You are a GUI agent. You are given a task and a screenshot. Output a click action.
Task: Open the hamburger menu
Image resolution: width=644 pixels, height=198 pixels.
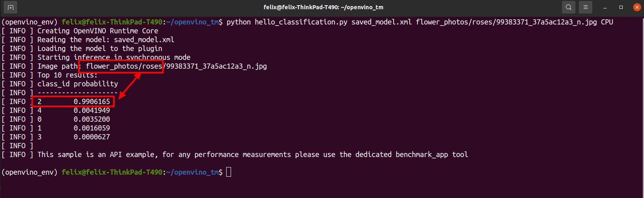pyautogui.click(x=586, y=7)
